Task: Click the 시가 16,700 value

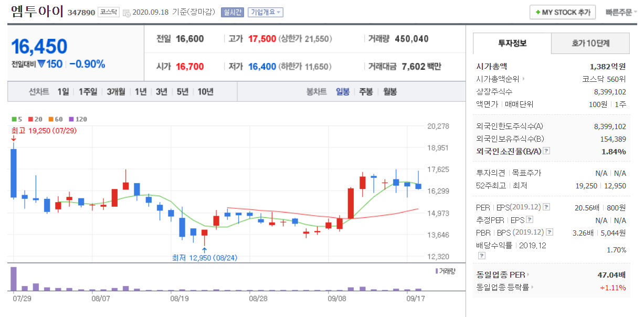Action: [x=189, y=67]
